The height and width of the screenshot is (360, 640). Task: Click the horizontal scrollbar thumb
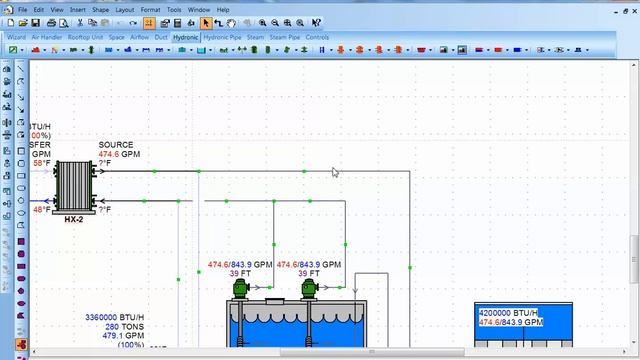click(x=372, y=351)
